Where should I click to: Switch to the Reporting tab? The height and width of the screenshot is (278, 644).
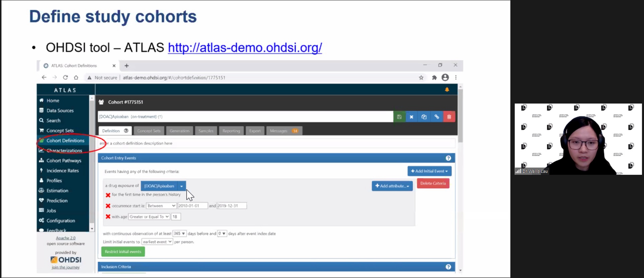(231, 131)
